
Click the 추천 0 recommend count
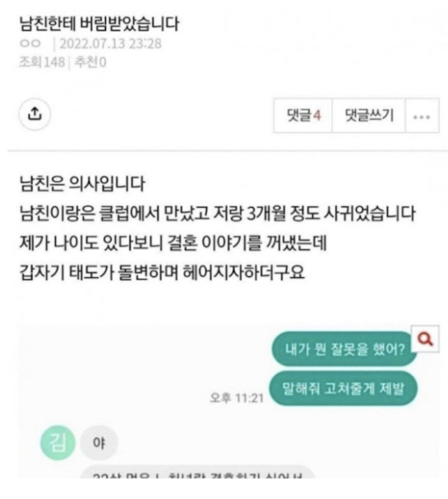tap(90, 62)
